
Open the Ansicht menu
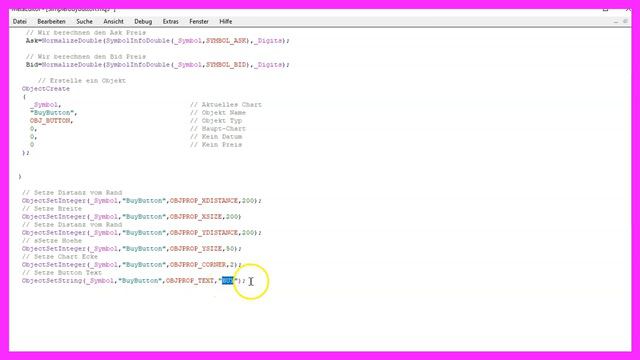113,22
